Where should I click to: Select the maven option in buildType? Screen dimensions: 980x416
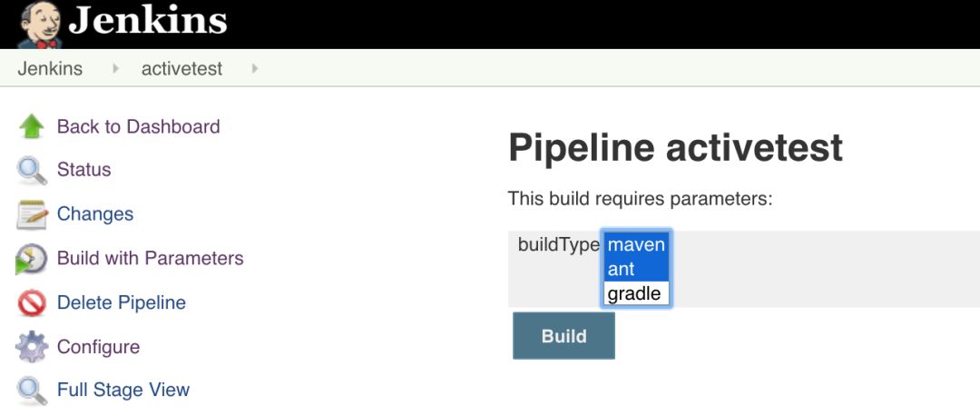tap(636, 245)
